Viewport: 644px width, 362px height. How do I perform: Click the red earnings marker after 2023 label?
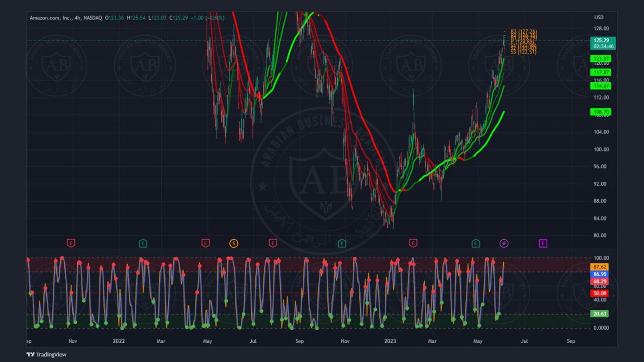pyautogui.click(x=413, y=243)
